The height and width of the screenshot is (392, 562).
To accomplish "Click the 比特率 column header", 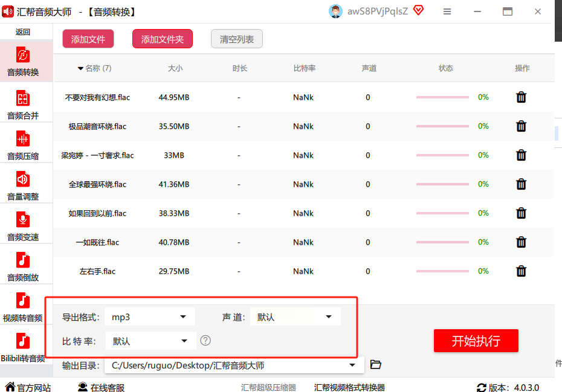I will 305,68.
